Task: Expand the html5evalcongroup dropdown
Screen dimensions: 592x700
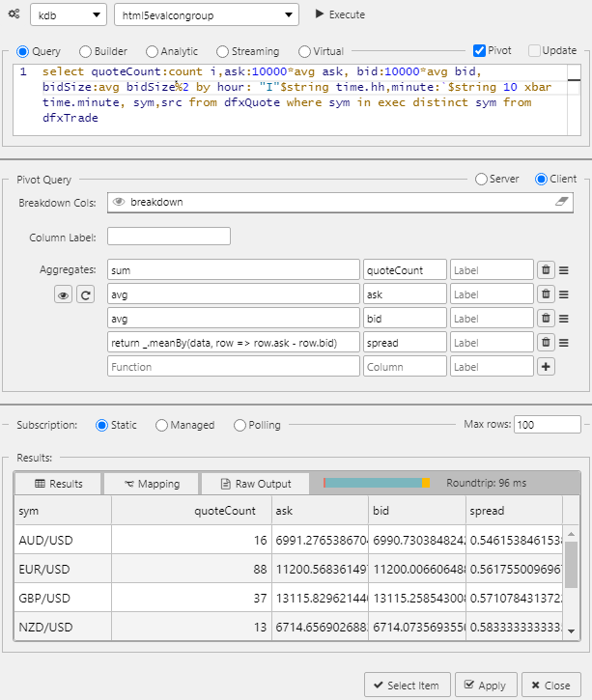Action: (x=206, y=14)
